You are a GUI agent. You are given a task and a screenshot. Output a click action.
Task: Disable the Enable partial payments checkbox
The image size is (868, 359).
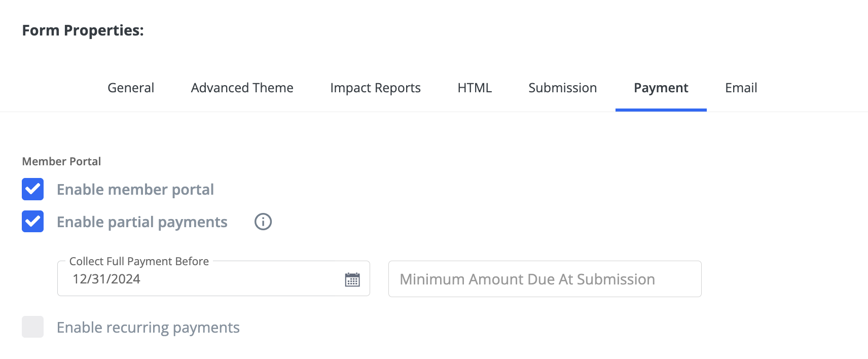click(32, 222)
